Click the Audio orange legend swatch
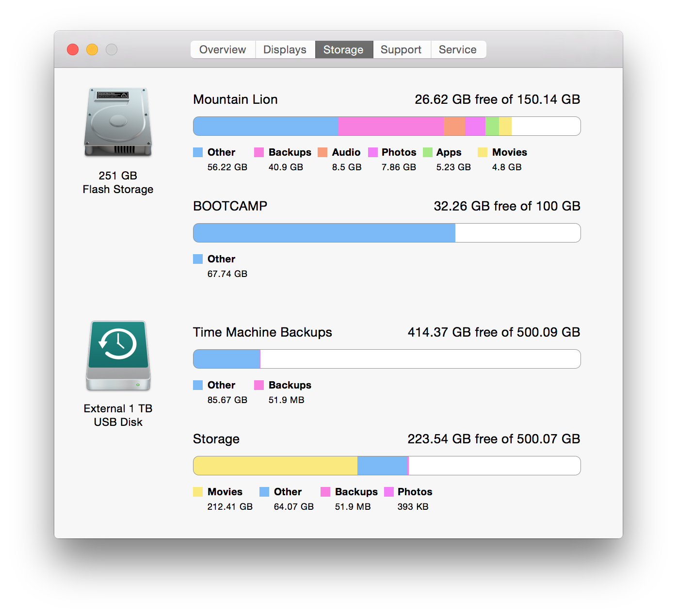This screenshot has width=677, height=616. [322, 152]
